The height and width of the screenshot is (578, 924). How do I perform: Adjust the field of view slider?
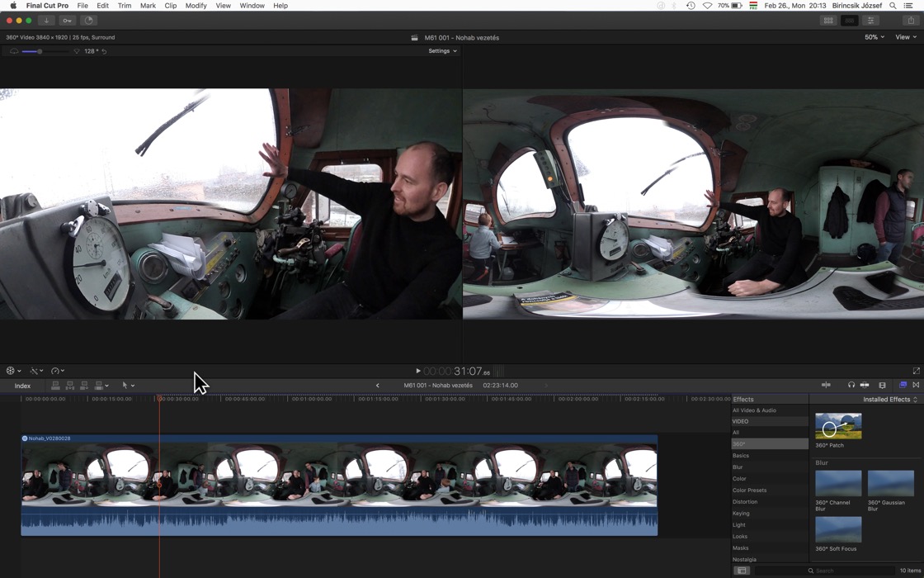click(39, 51)
